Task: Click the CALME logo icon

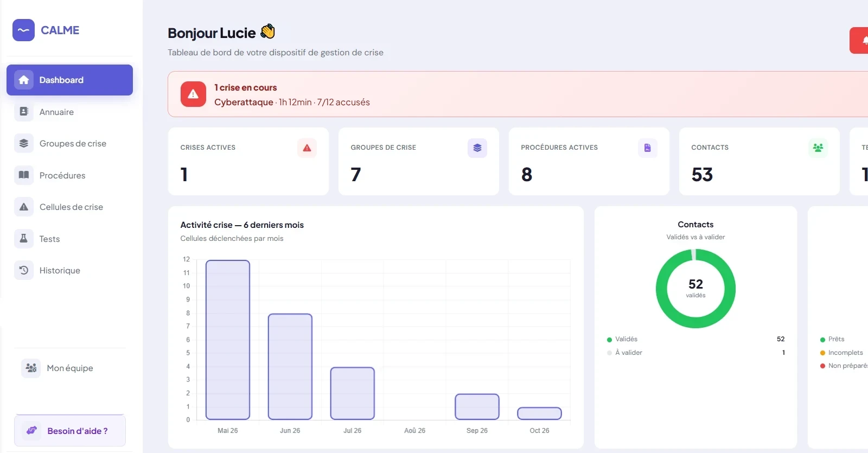Action: pos(23,30)
